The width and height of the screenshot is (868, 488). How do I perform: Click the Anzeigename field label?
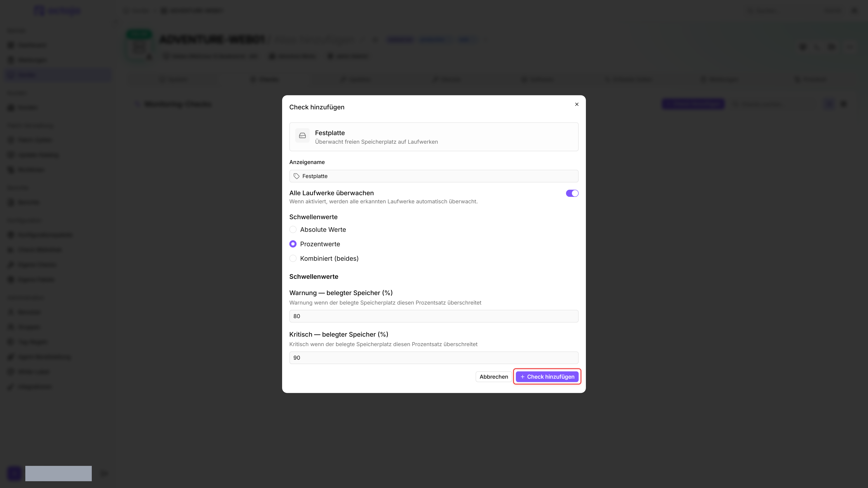[307, 162]
